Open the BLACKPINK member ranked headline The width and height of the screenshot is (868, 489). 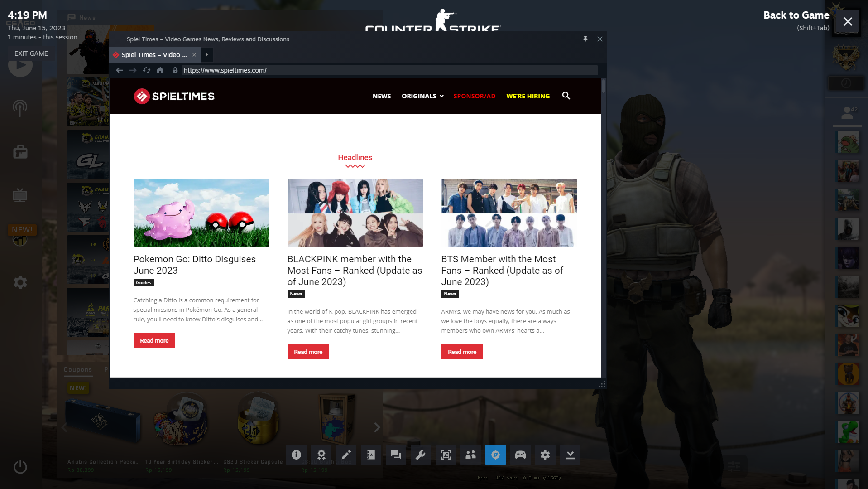[x=355, y=271]
